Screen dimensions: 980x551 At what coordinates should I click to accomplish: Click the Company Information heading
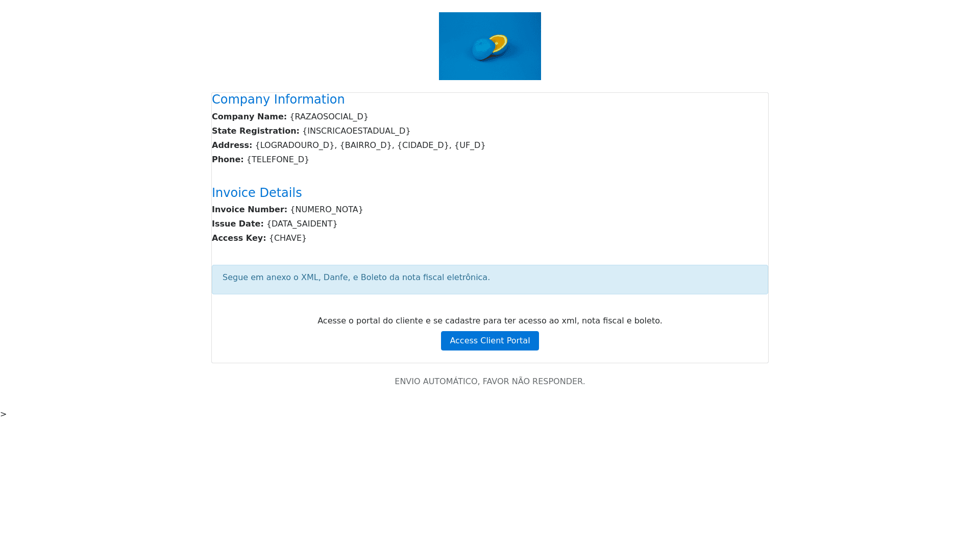coord(278,99)
